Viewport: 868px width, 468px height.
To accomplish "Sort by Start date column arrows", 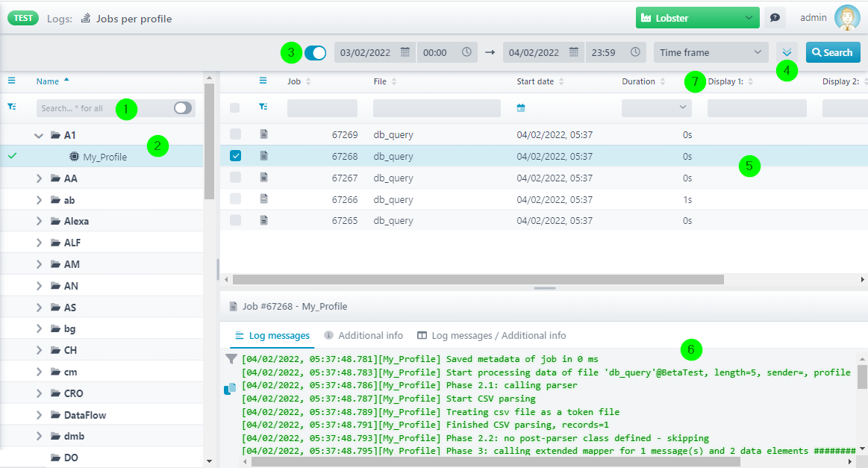I will (561, 81).
